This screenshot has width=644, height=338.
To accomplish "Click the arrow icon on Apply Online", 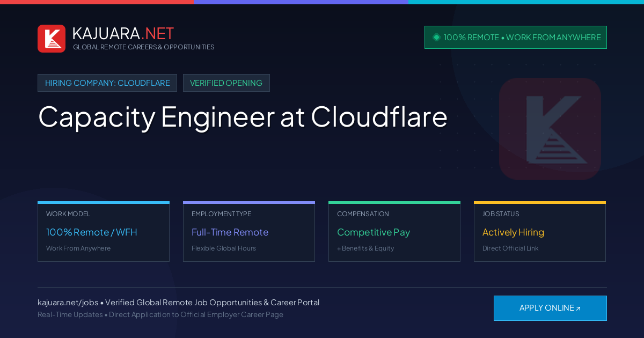I will coord(578,308).
